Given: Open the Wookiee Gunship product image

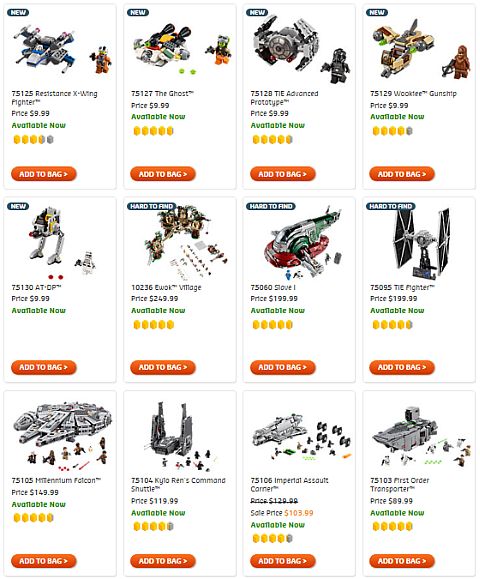Looking at the screenshot, I should pyautogui.click(x=421, y=49).
